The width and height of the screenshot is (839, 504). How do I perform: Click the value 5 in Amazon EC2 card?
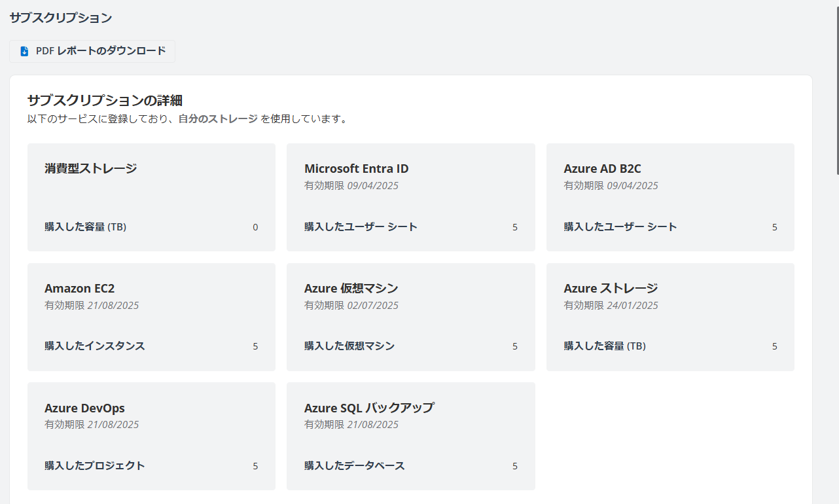click(x=255, y=346)
